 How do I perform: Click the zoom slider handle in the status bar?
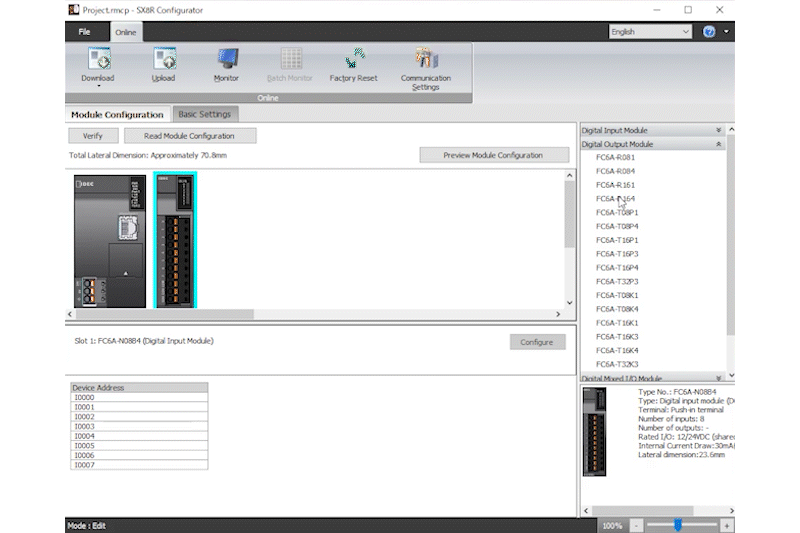click(678, 525)
